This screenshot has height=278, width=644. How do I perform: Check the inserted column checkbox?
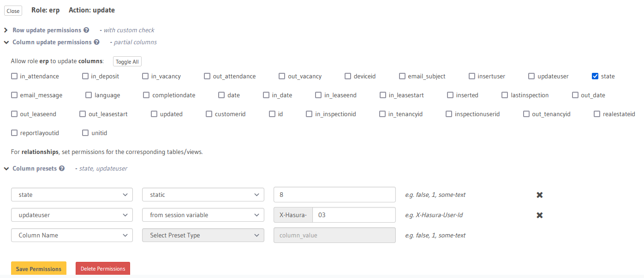(450, 95)
